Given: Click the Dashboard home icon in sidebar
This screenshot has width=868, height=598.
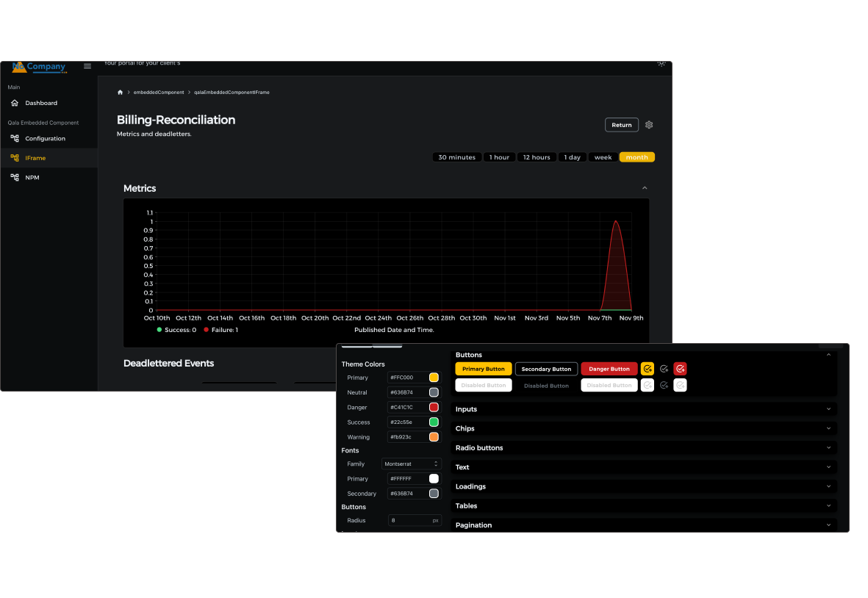Looking at the screenshot, I should coord(15,103).
